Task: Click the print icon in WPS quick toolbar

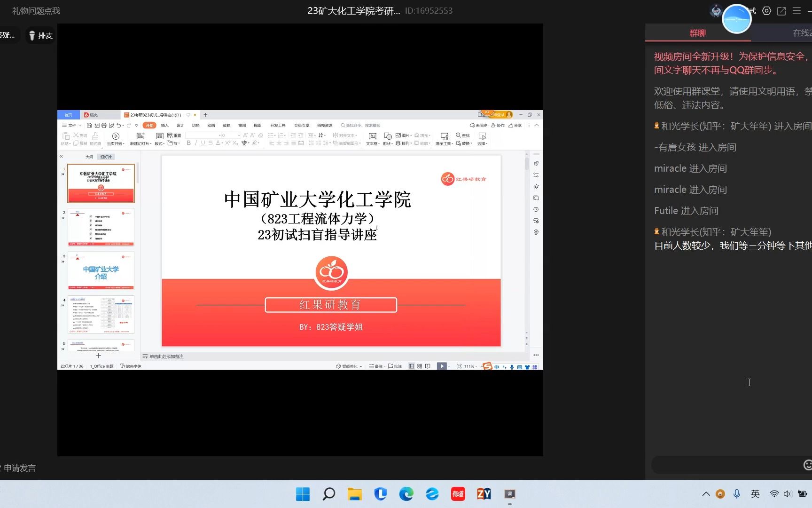Action: coord(104,126)
